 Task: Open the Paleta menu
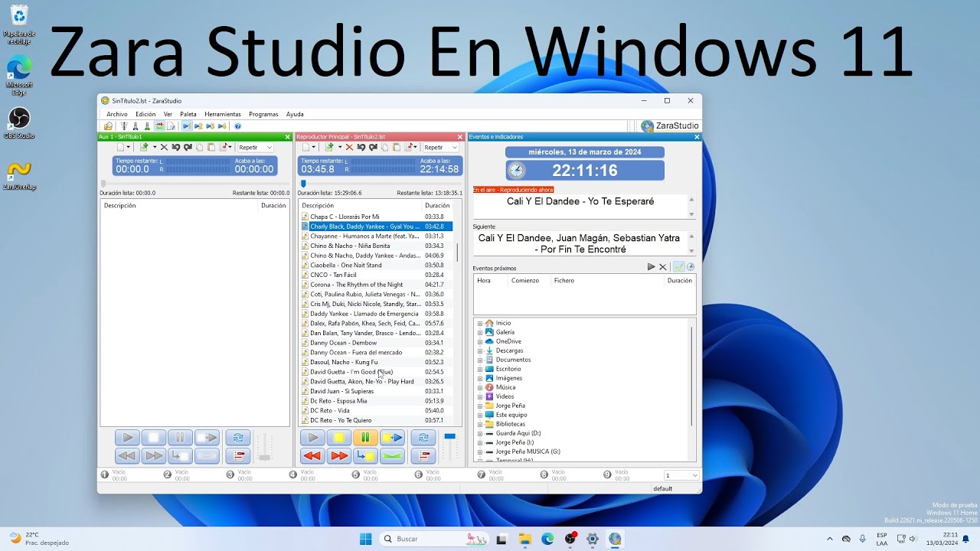pos(188,114)
